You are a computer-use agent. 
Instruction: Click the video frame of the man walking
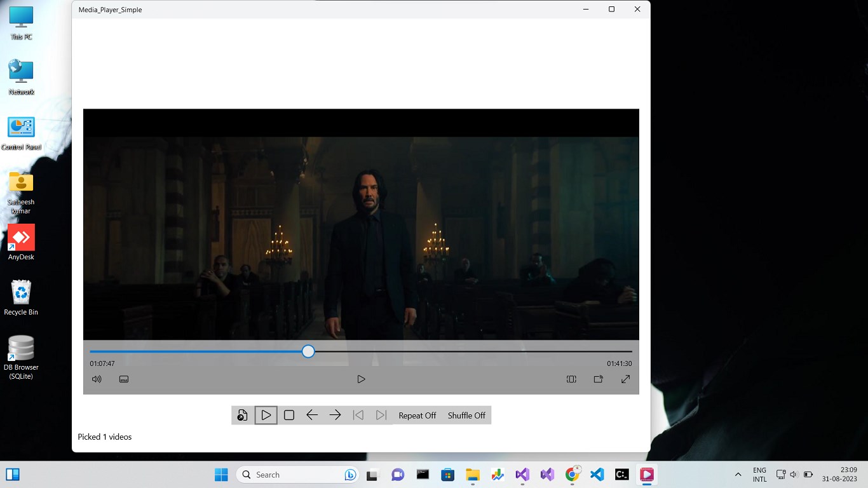pyautogui.click(x=361, y=238)
